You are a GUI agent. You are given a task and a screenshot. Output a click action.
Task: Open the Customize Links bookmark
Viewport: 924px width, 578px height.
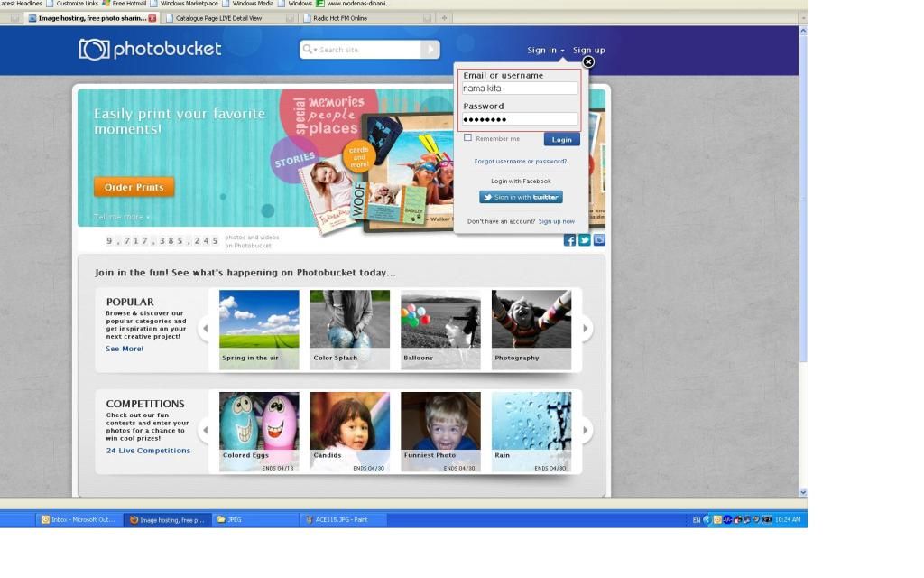(x=72, y=4)
